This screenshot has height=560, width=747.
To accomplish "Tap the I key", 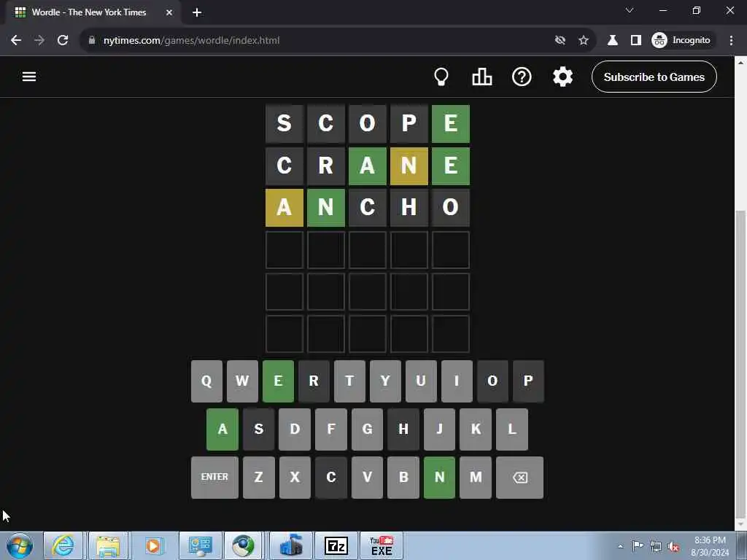I will (457, 381).
